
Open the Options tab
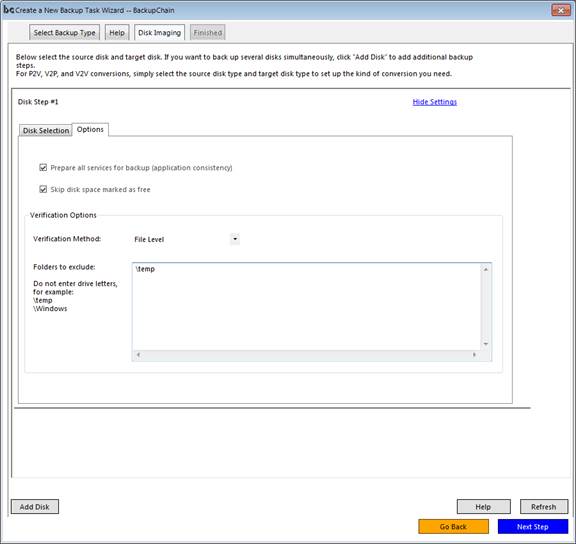click(x=90, y=130)
